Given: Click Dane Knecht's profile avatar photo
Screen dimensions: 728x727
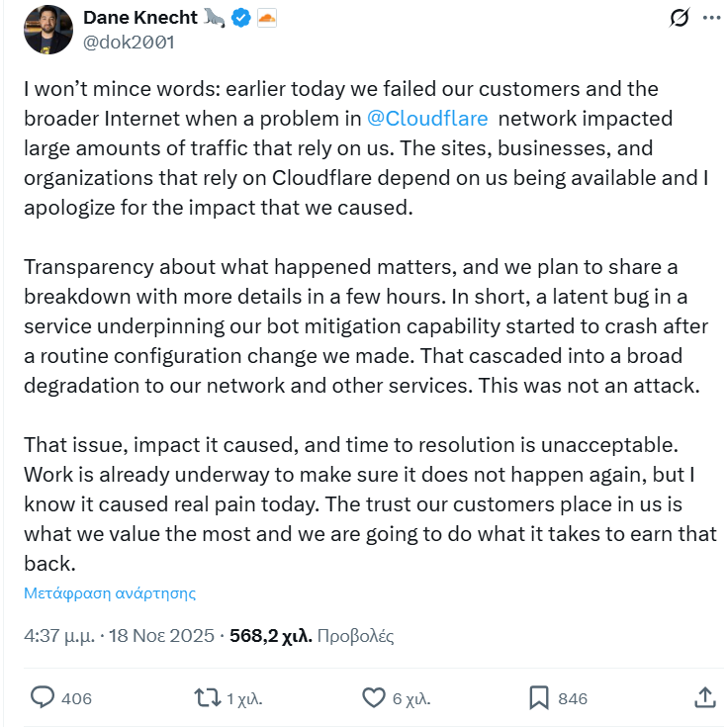Looking at the screenshot, I should tap(48, 30).
